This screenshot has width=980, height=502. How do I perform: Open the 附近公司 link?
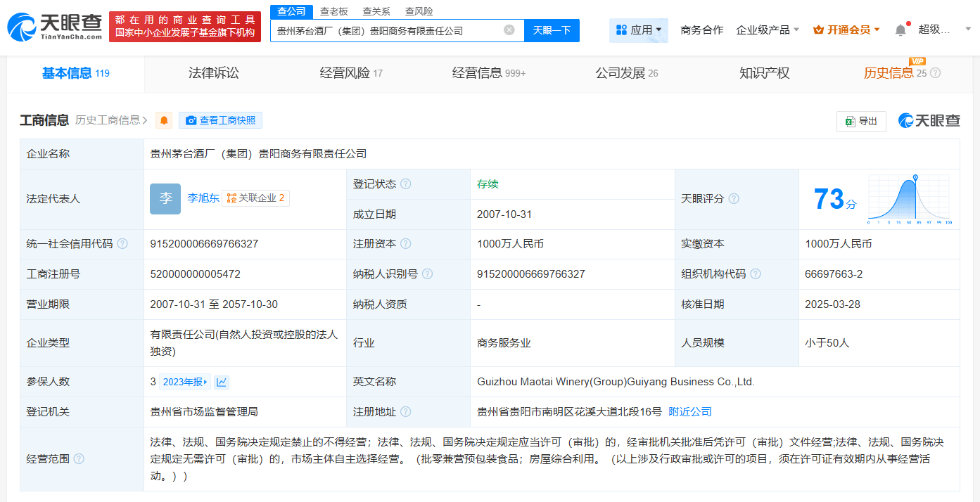pyautogui.click(x=690, y=412)
